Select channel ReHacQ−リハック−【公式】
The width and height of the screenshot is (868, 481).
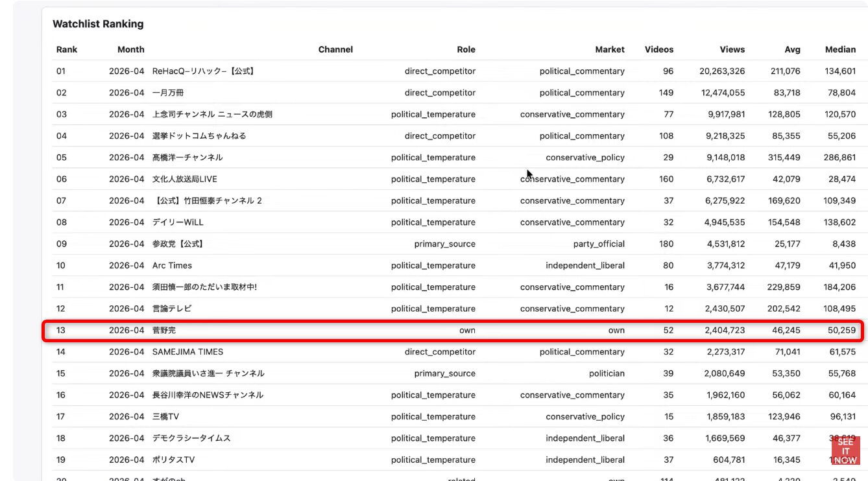tap(204, 71)
